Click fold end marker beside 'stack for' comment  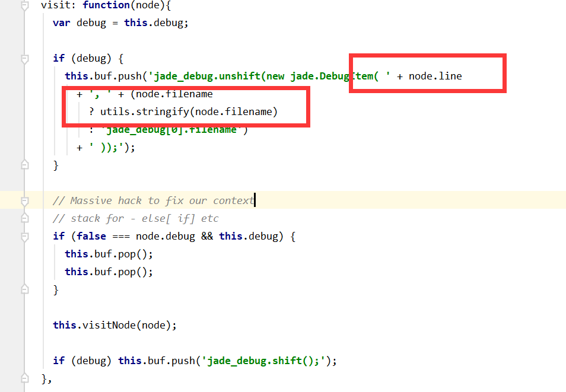24,218
